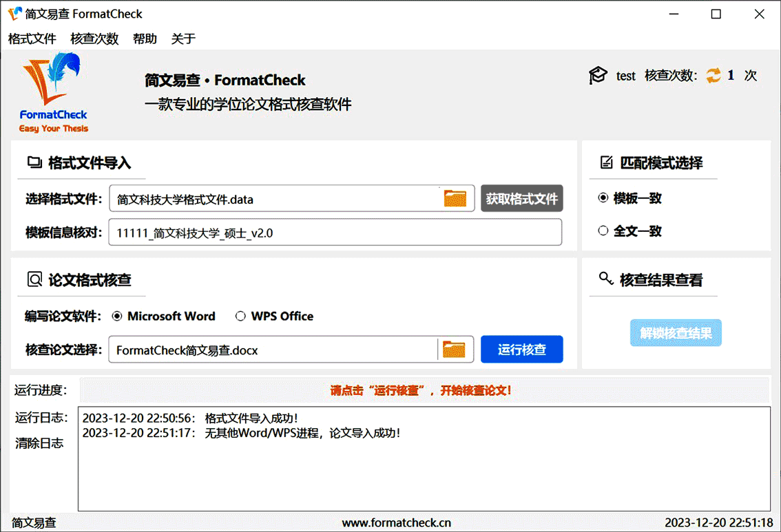The image size is (781, 532).
Task: Click the FormatCheck feather logo
Action: point(53,93)
